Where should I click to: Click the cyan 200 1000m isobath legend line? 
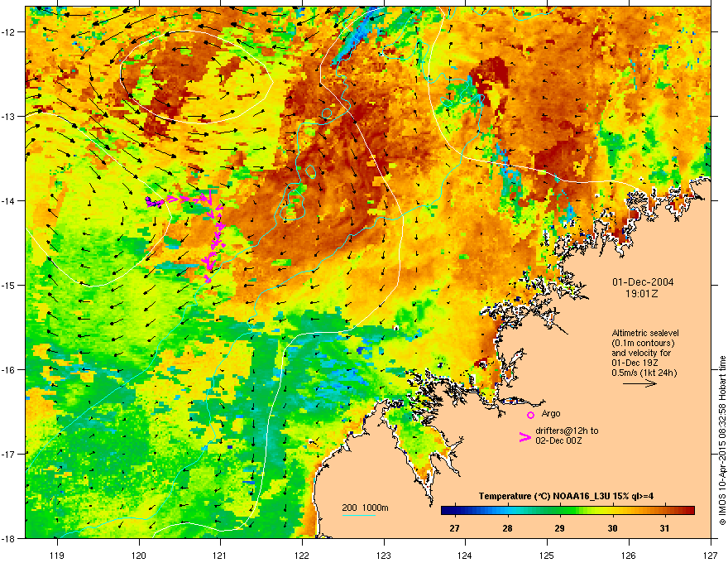(358, 515)
